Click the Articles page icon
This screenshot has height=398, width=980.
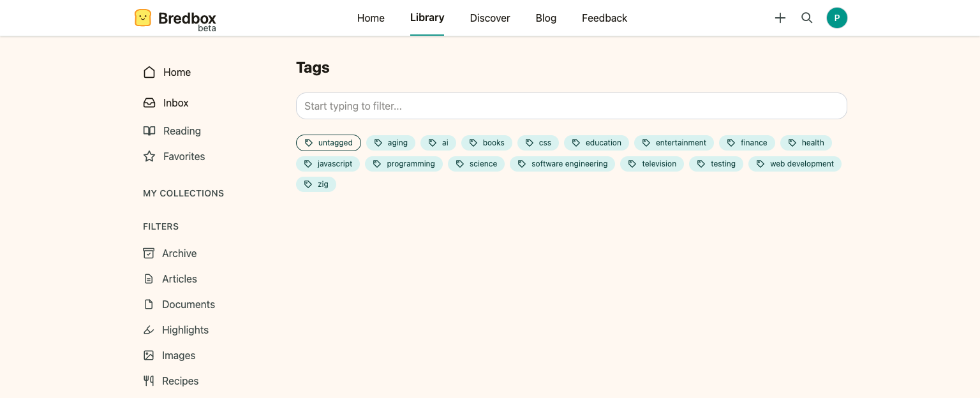(x=149, y=279)
